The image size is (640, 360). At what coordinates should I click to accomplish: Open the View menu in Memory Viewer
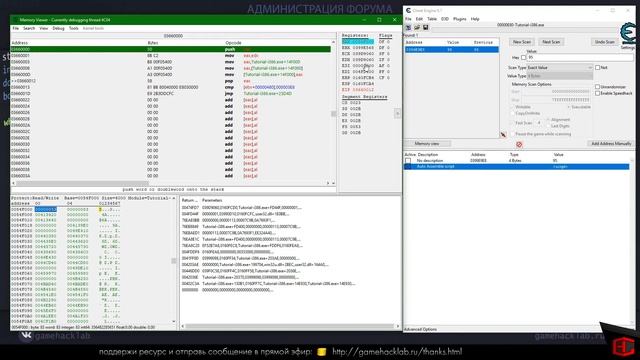tap(44, 29)
